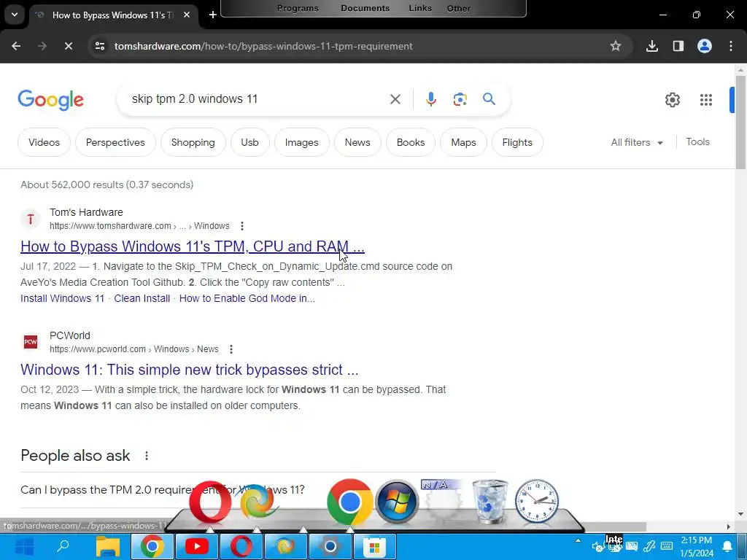This screenshot has height=560, width=747.
Task: Go to Google homepage via logo
Action: tap(50, 100)
